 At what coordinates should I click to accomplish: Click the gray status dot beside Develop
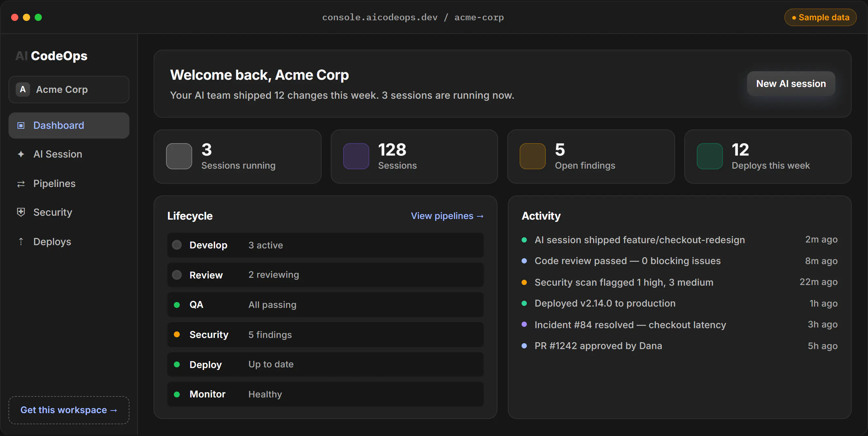[x=176, y=245]
